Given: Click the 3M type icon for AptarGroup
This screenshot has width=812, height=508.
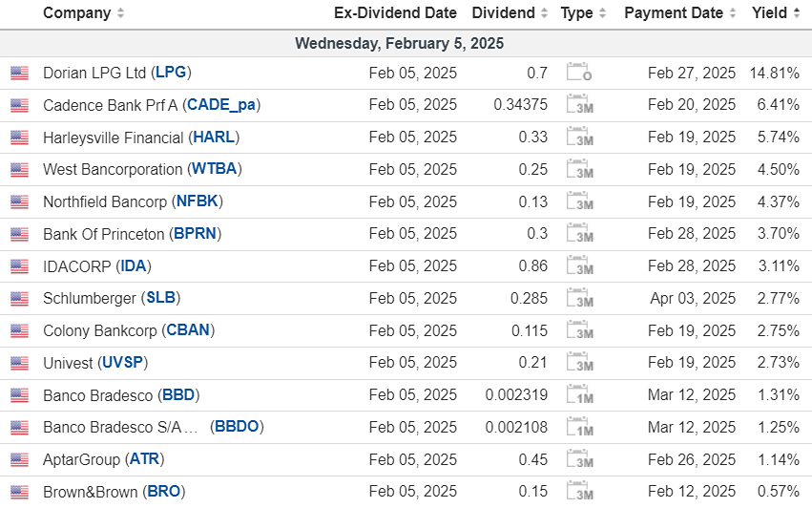Looking at the screenshot, I should (x=579, y=459).
